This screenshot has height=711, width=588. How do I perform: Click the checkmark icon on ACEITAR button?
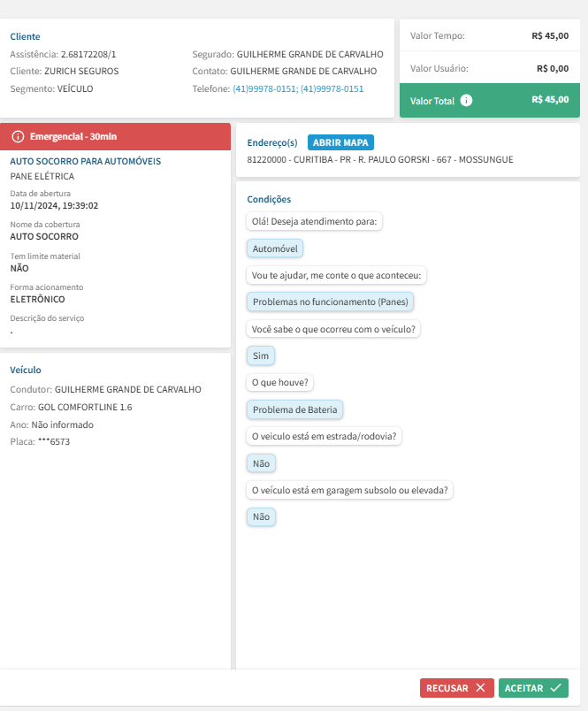(555, 687)
